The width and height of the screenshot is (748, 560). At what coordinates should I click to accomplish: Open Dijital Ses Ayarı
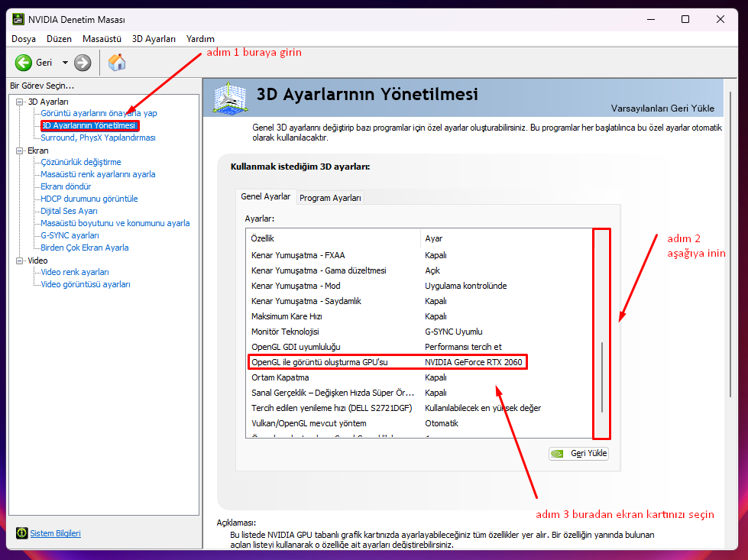[69, 211]
